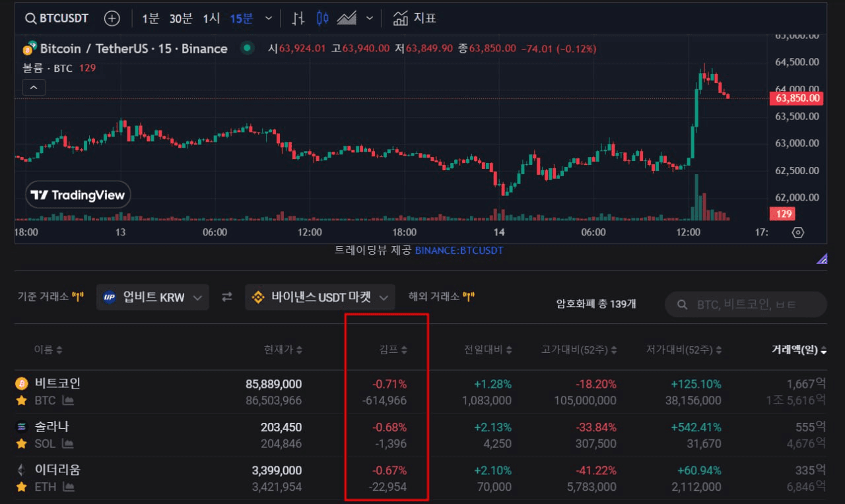Click the Bitcoin / TetherUS chart title
The height and width of the screenshot is (504, 845).
click(x=133, y=48)
